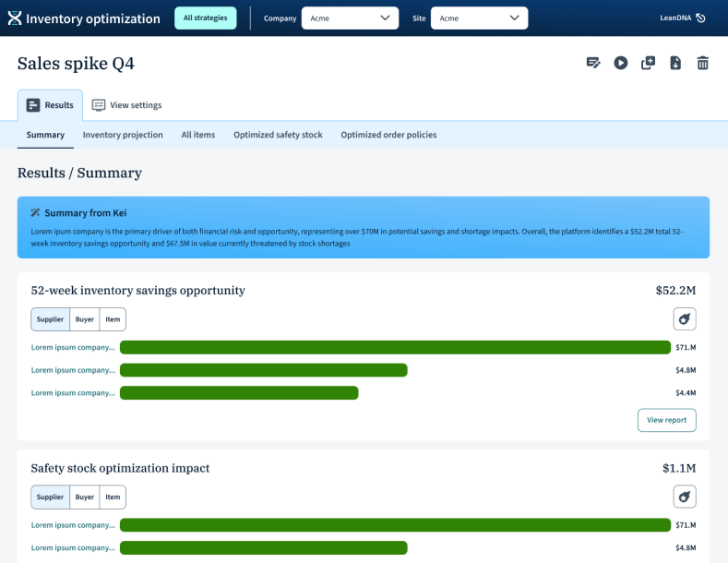Click the Summary from Kei heading
This screenshot has width=728, height=563.
(x=86, y=213)
